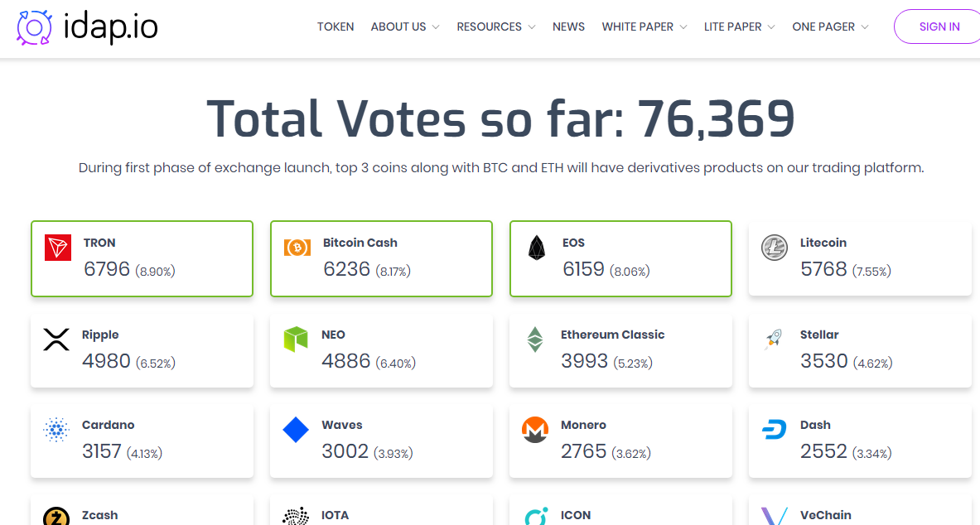Click the EOS coin icon
This screenshot has height=525, width=980.
pyautogui.click(x=537, y=248)
